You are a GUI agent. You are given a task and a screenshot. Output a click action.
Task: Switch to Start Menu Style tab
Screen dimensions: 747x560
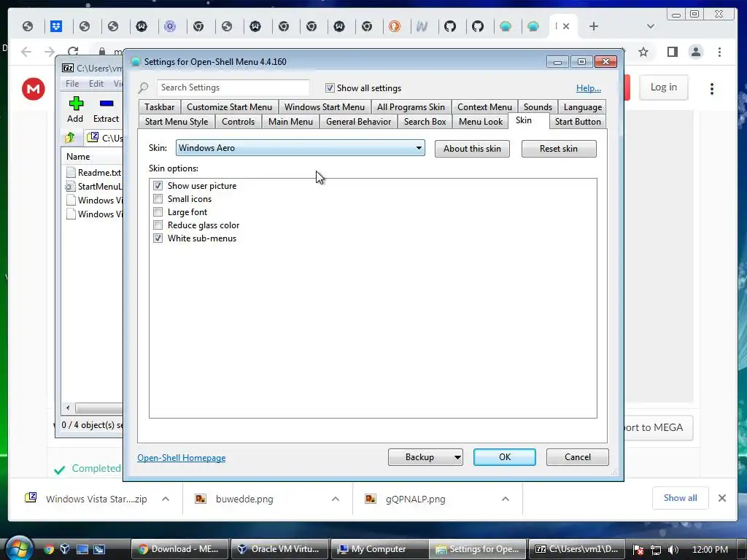coord(177,122)
